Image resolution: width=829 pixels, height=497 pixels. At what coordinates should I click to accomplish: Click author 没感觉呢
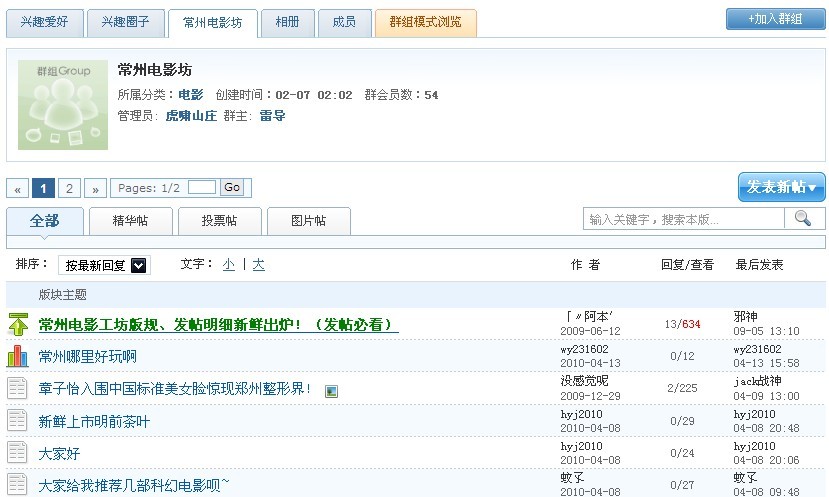585,381
